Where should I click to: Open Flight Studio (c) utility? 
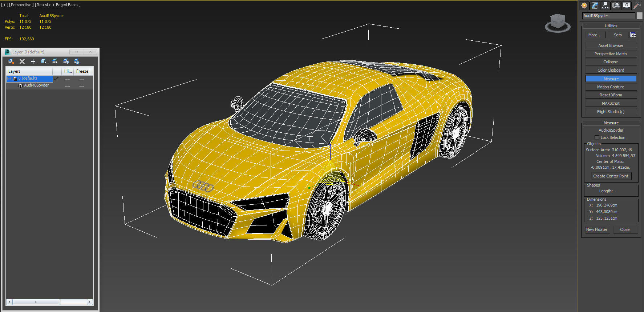tap(611, 112)
